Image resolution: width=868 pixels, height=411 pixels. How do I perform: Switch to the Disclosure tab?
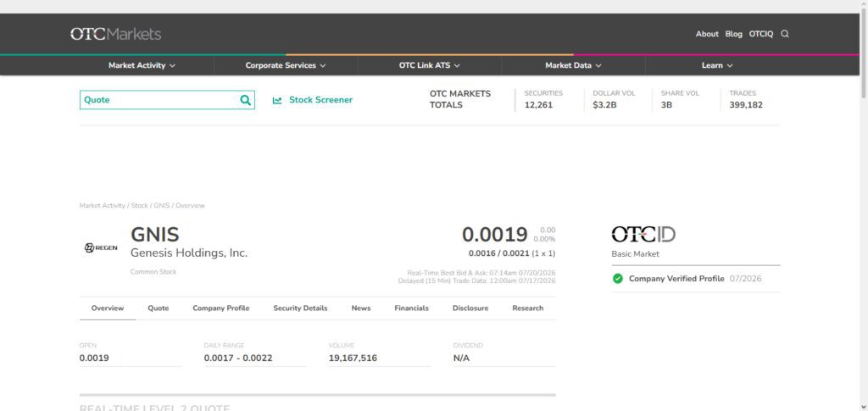(470, 308)
